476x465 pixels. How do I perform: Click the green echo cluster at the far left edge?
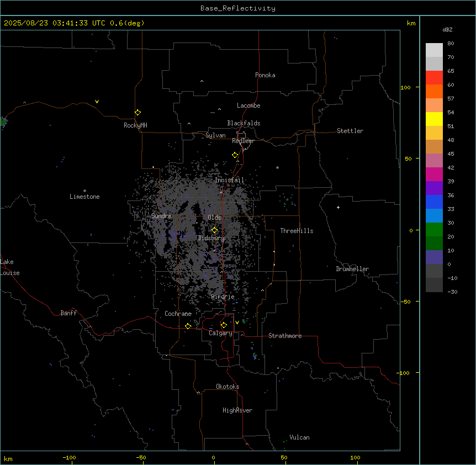(3, 122)
